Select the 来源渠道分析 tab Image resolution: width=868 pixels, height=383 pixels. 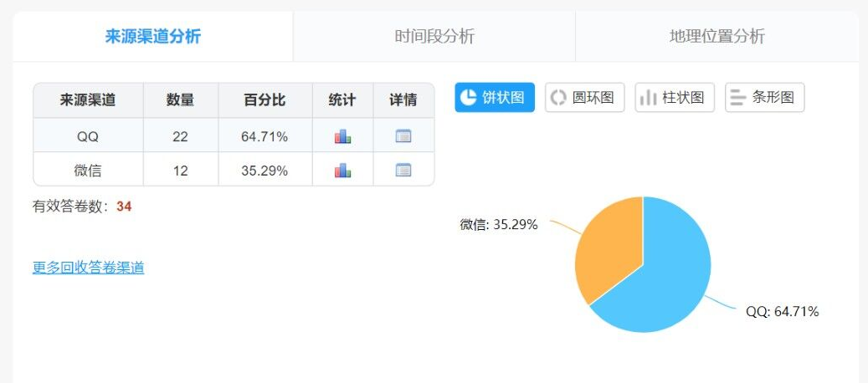[153, 36]
